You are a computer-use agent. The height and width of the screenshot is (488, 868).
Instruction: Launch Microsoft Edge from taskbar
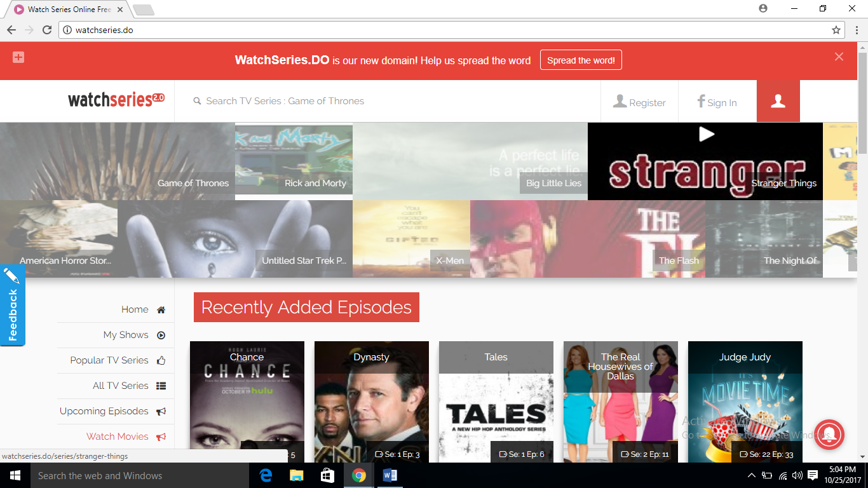266,475
